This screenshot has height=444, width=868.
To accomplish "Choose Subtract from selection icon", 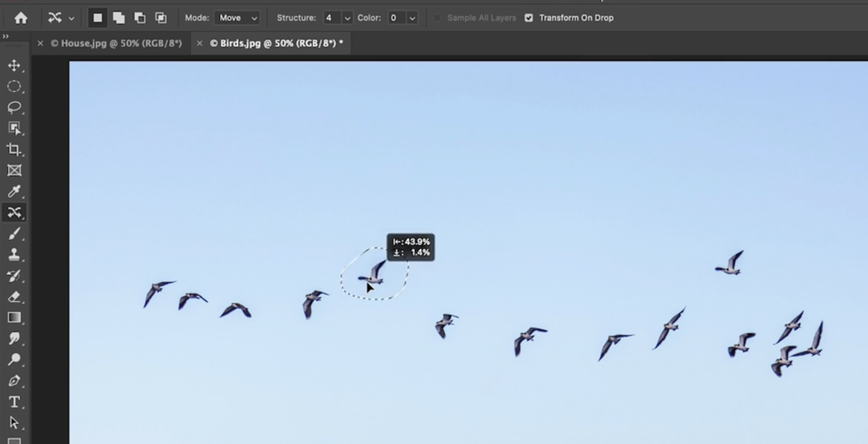I will pyautogui.click(x=140, y=18).
